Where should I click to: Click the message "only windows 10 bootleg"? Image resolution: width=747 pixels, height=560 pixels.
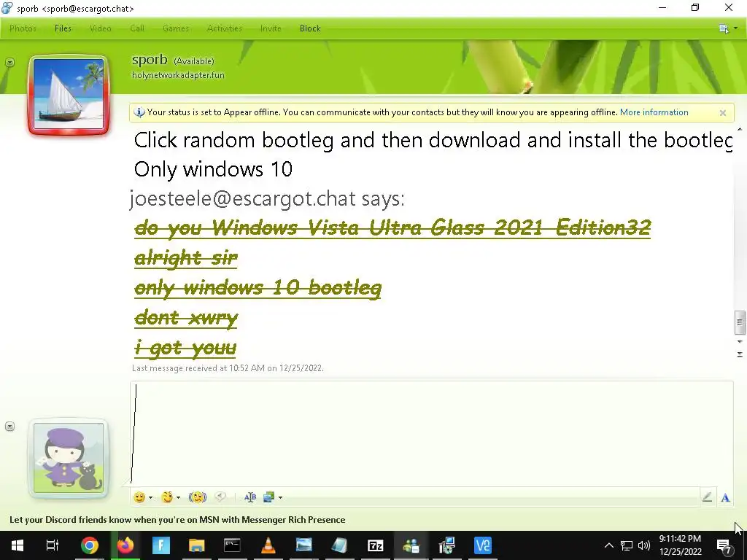click(x=258, y=287)
